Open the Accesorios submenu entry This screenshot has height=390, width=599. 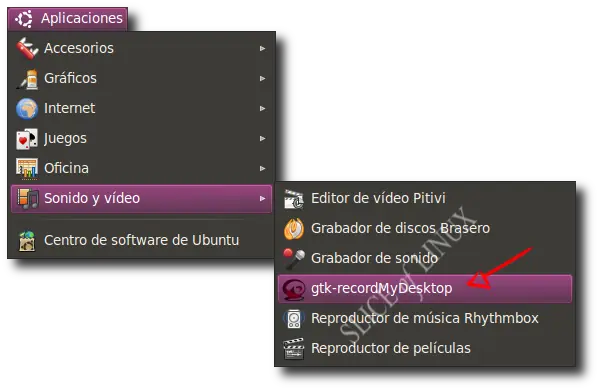click(x=141, y=48)
